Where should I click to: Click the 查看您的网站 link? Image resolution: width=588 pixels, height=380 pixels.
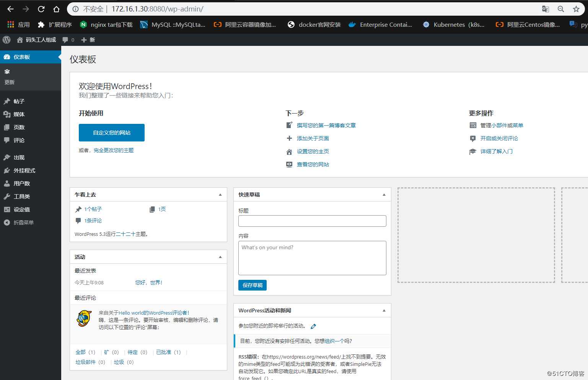coord(313,164)
